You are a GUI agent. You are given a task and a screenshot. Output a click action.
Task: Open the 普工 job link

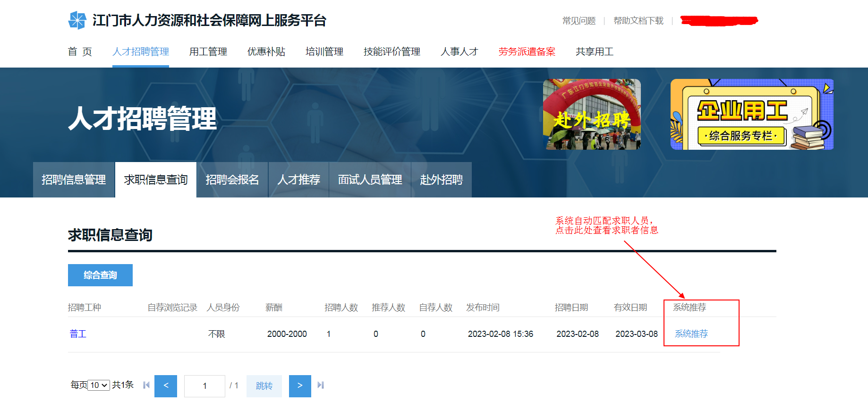(78, 334)
